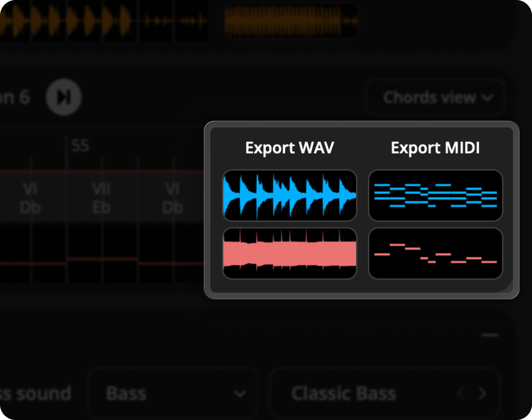Select the dense orange audio clip at top right
Viewport: 532px width, 420px height.
click(291, 21)
